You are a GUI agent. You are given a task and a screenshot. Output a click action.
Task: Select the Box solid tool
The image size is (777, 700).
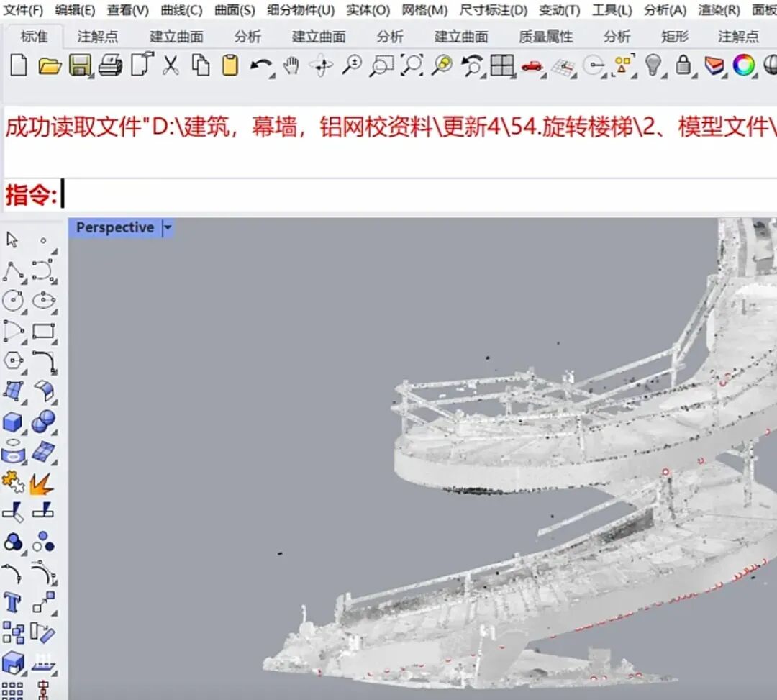(13, 422)
